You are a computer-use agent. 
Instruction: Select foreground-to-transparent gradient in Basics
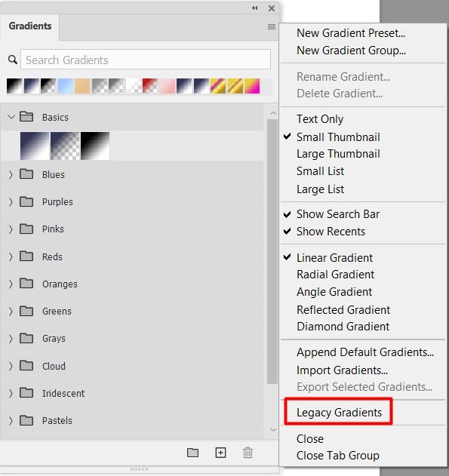coord(65,146)
